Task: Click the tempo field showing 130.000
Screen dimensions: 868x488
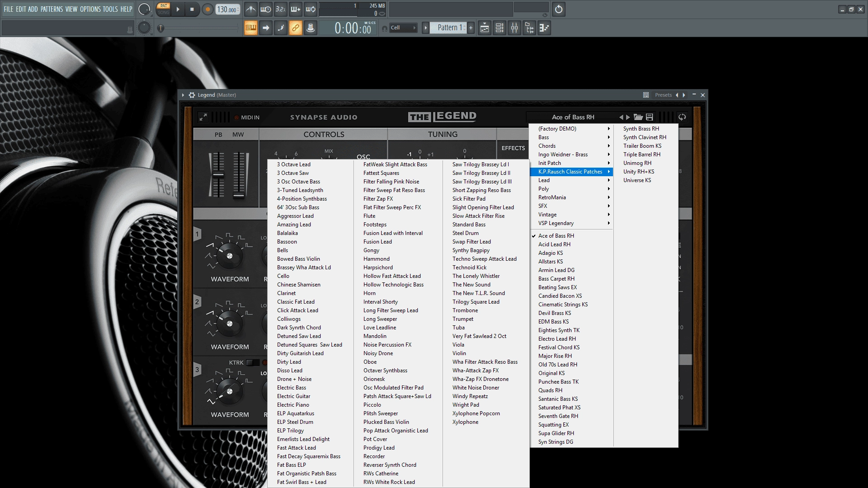Action: coord(228,9)
